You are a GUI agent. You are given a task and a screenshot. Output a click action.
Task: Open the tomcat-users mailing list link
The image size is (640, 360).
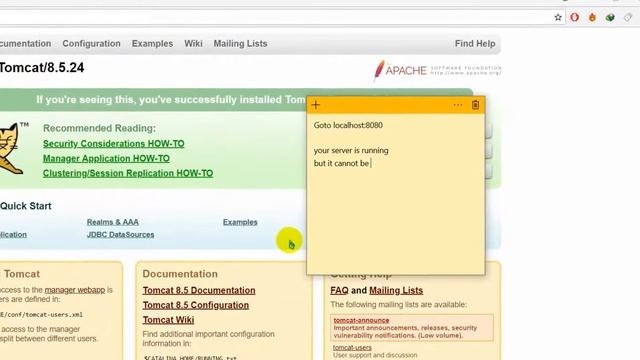click(352, 348)
